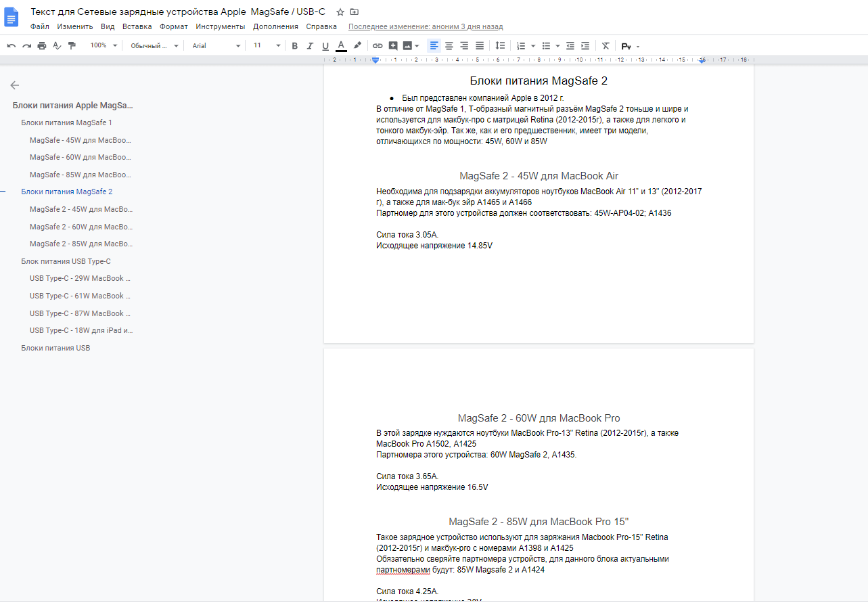Viewport: 868px width, 605px height.
Task: Go to MagSafe - 60W outline entry
Action: point(80,157)
